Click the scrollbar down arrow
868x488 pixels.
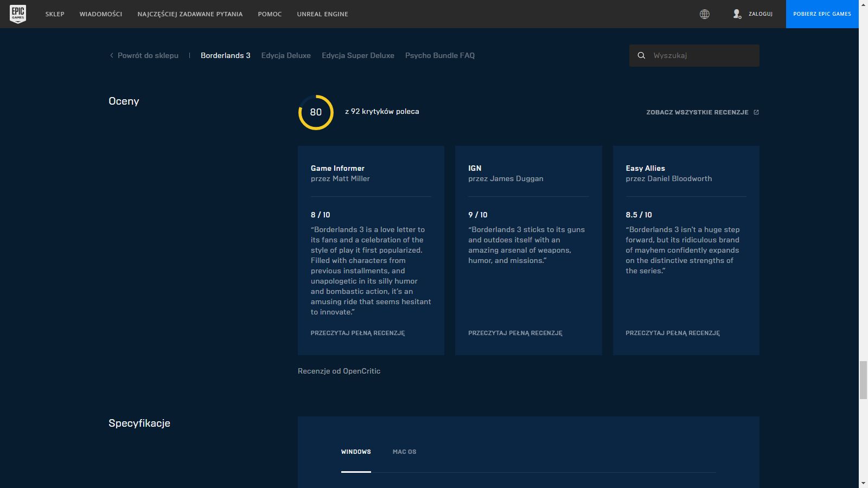pos(863,483)
